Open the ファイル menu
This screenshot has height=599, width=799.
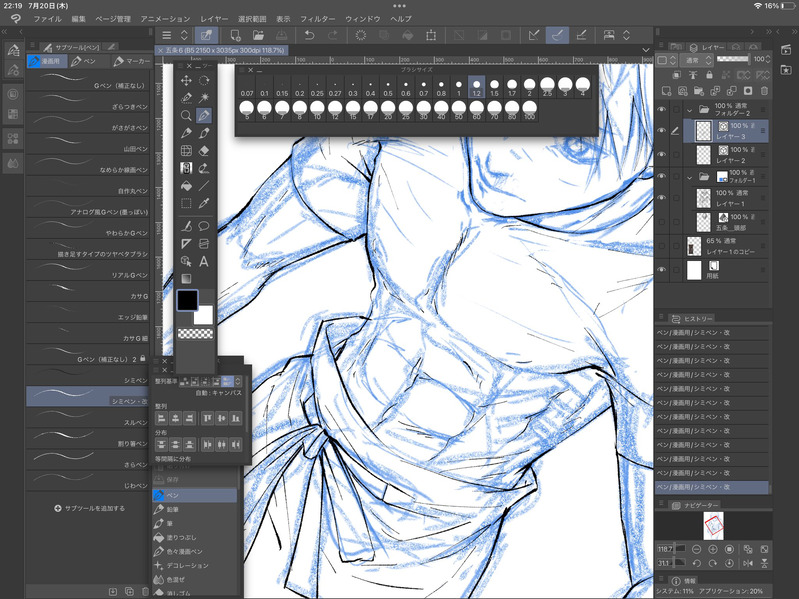[x=47, y=19]
